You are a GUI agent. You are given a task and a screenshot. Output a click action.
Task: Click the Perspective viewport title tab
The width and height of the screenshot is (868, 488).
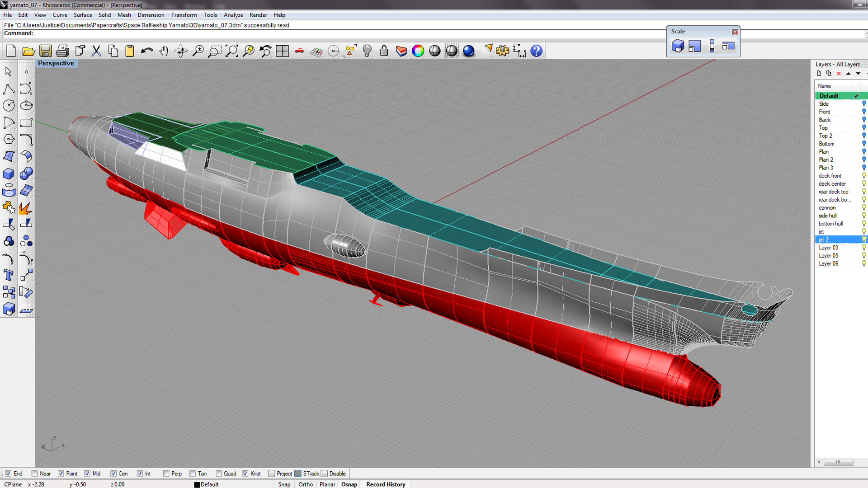click(56, 63)
